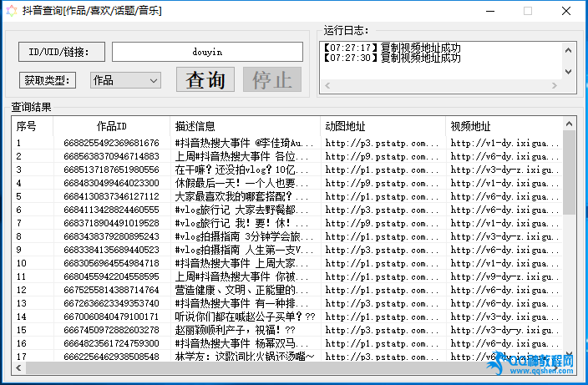Screen dimensions: 588x385
Task: Click the results table scroll-up arrow
Action: click(569, 124)
